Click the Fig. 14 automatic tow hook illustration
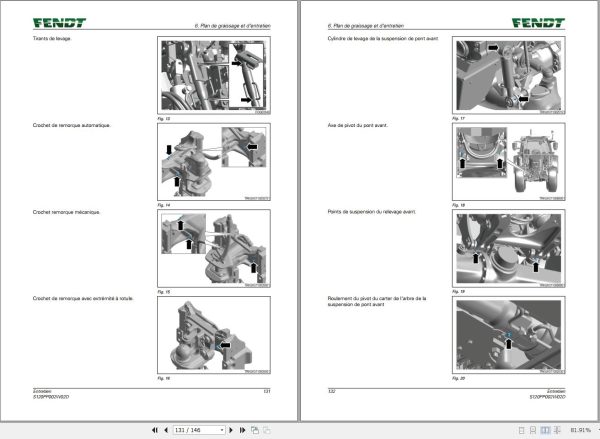 point(214,162)
